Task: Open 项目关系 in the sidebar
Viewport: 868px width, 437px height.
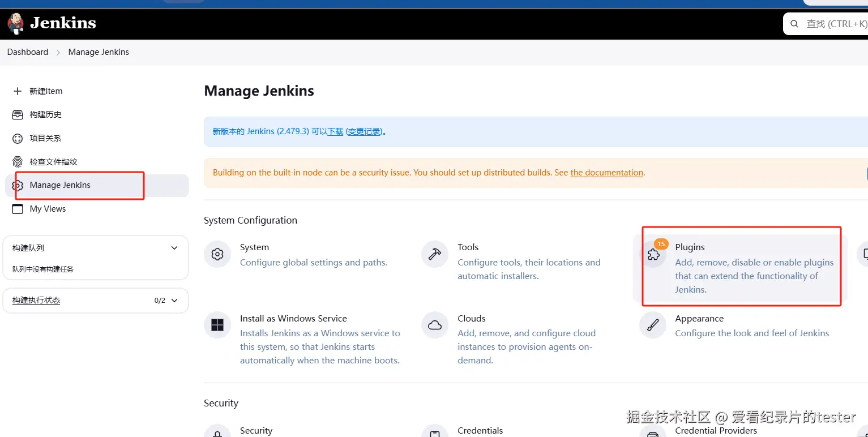Action: tap(97, 138)
